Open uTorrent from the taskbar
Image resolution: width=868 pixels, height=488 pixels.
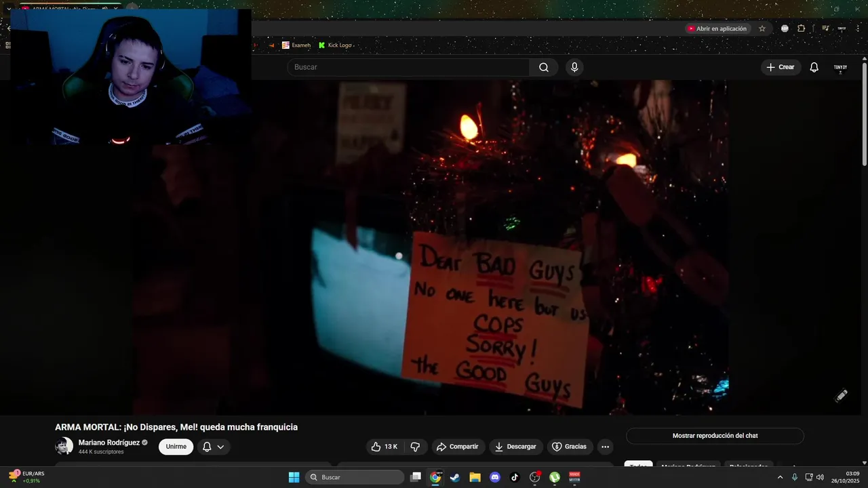pyautogui.click(x=555, y=477)
